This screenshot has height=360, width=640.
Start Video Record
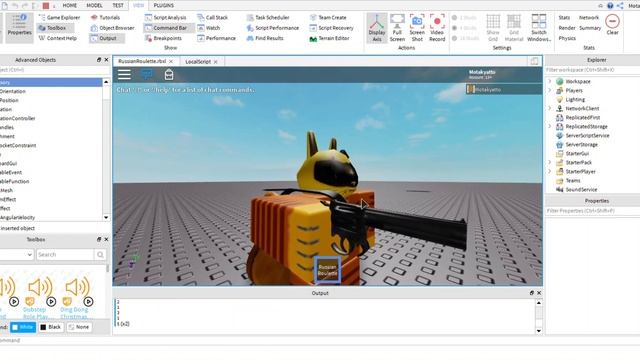[437, 28]
